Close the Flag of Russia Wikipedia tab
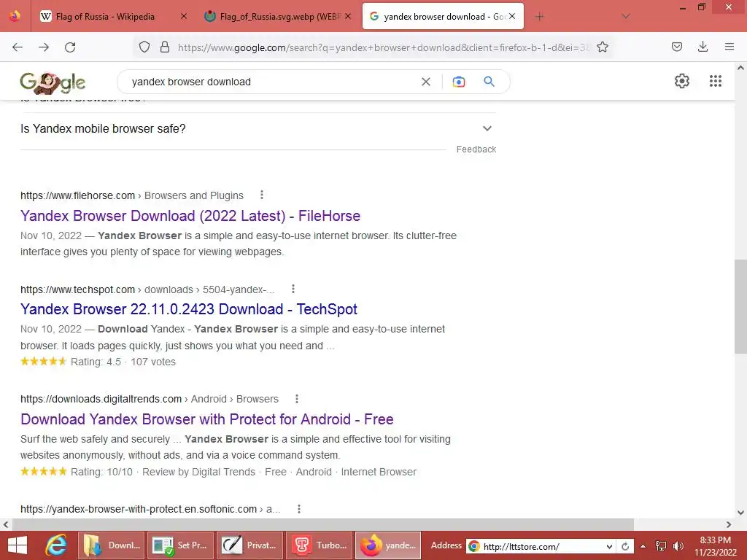Viewport: 747px width, 560px height. click(x=183, y=16)
